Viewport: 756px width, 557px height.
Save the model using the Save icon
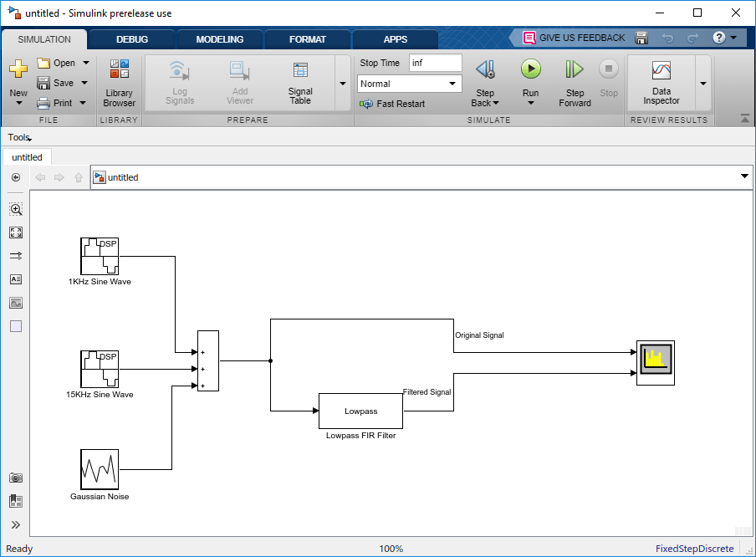click(43, 83)
